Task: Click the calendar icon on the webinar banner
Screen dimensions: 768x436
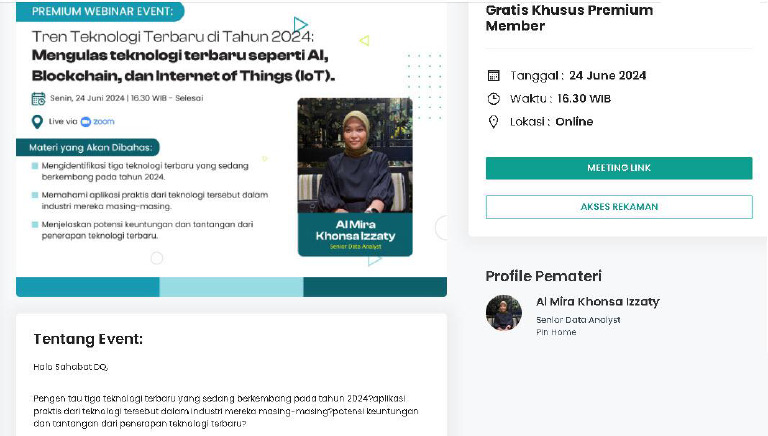Action: coord(38,99)
